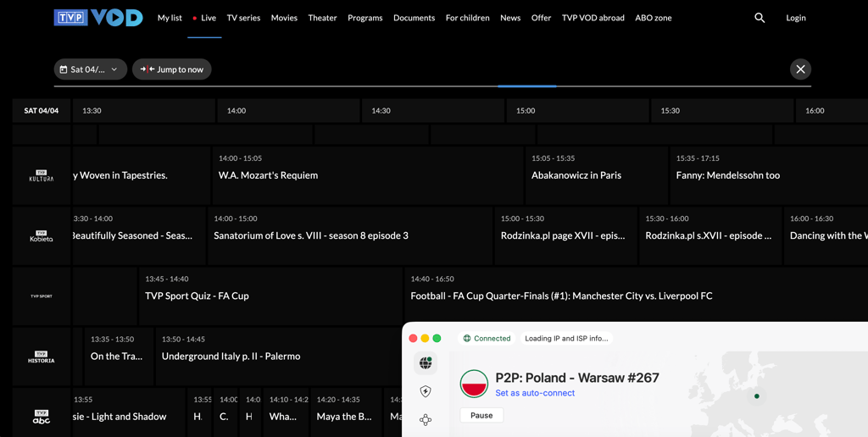Select the TVP Kultura channel logo
This screenshot has width=868, height=437.
pos(42,175)
